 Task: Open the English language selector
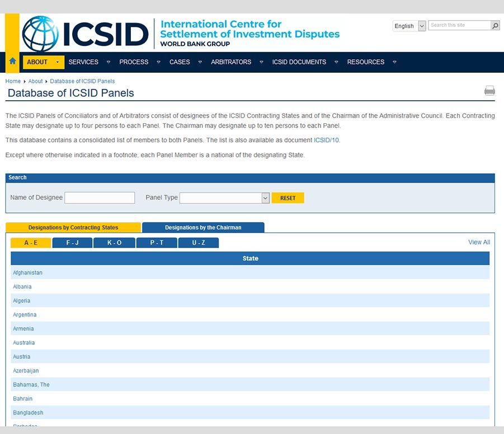pos(421,26)
